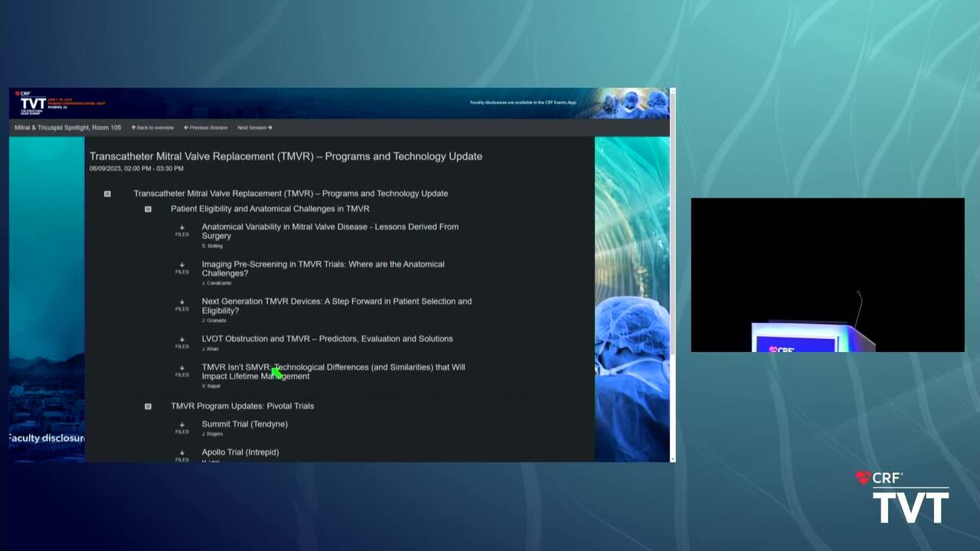Download files for Imaging Pre-Screening in TMVR Trials
Viewport: 980px width, 551px height.
[x=181, y=267]
